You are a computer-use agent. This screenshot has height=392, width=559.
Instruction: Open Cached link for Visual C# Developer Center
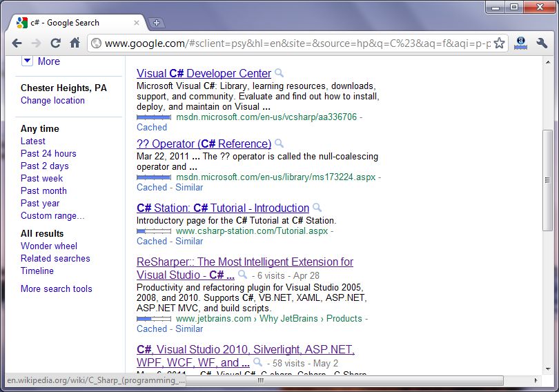point(152,128)
